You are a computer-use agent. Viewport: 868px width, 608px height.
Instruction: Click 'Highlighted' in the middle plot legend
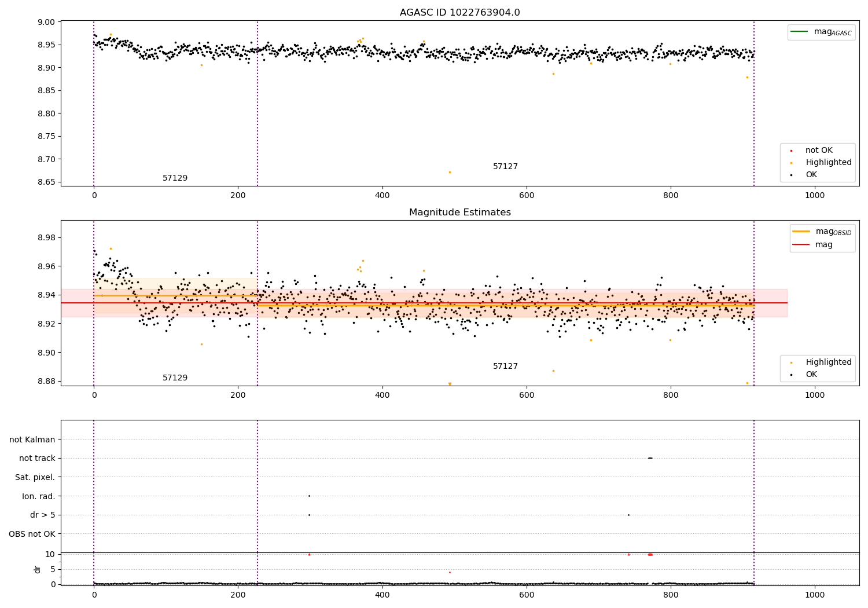(x=821, y=362)
